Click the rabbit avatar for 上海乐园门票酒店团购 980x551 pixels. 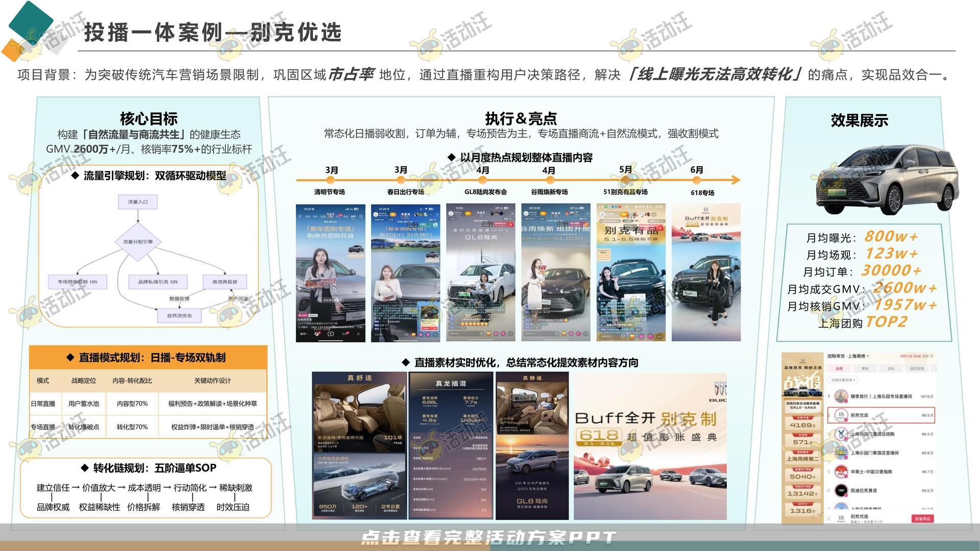pyautogui.click(x=841, y=434)
